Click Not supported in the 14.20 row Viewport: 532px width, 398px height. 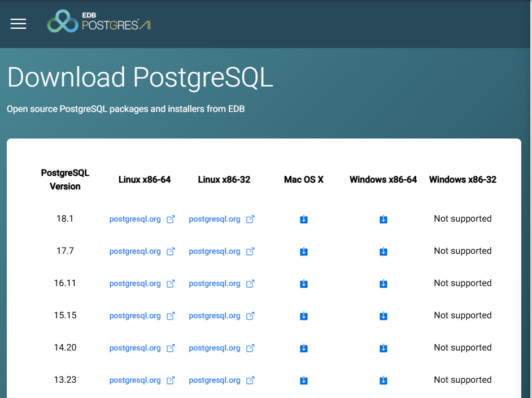click(x=463, y=348)
